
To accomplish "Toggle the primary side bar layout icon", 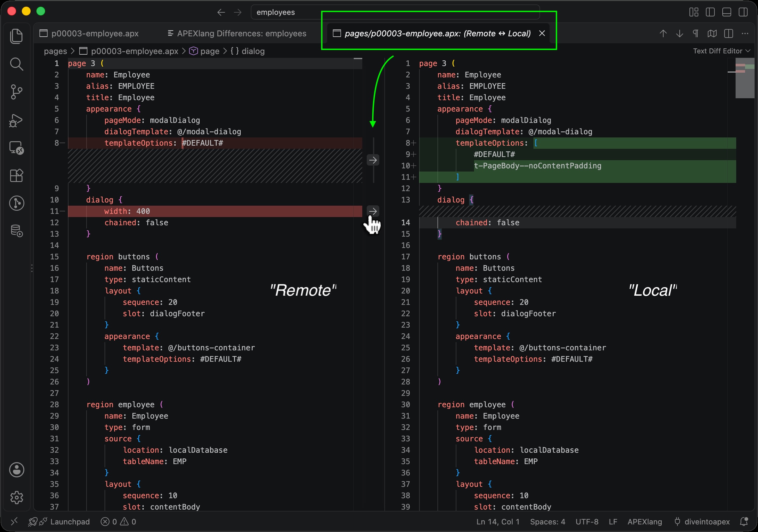I will 710,12.
